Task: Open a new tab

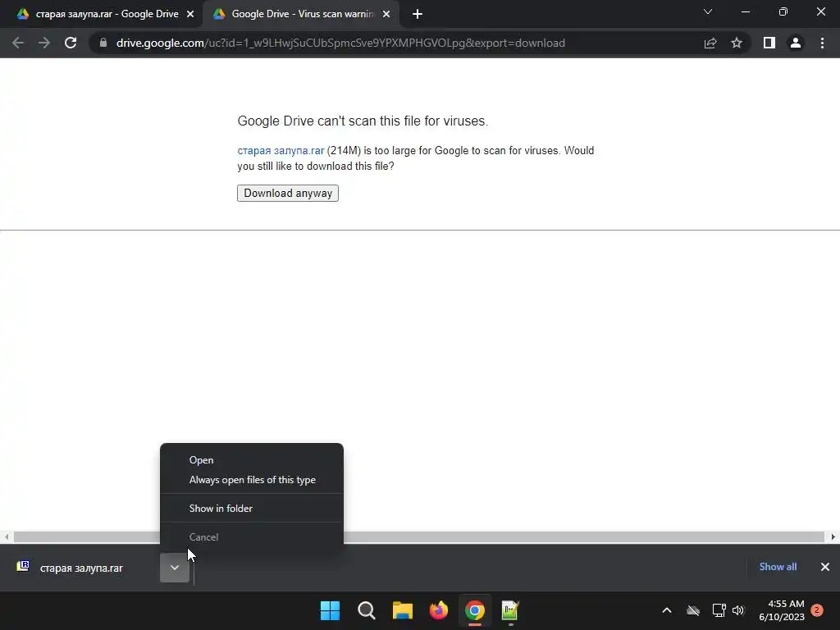Action: (x=418, y=15)
